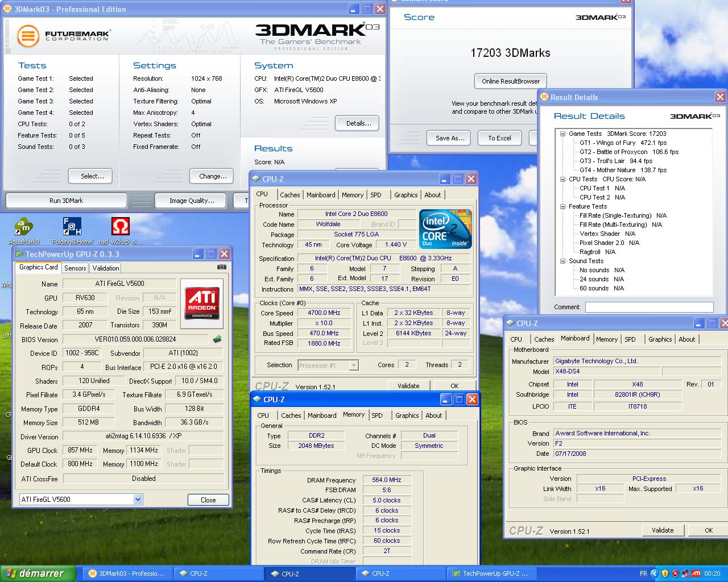
Task: Collapse the CPU Tests tree node
Action: pos(562,179)
